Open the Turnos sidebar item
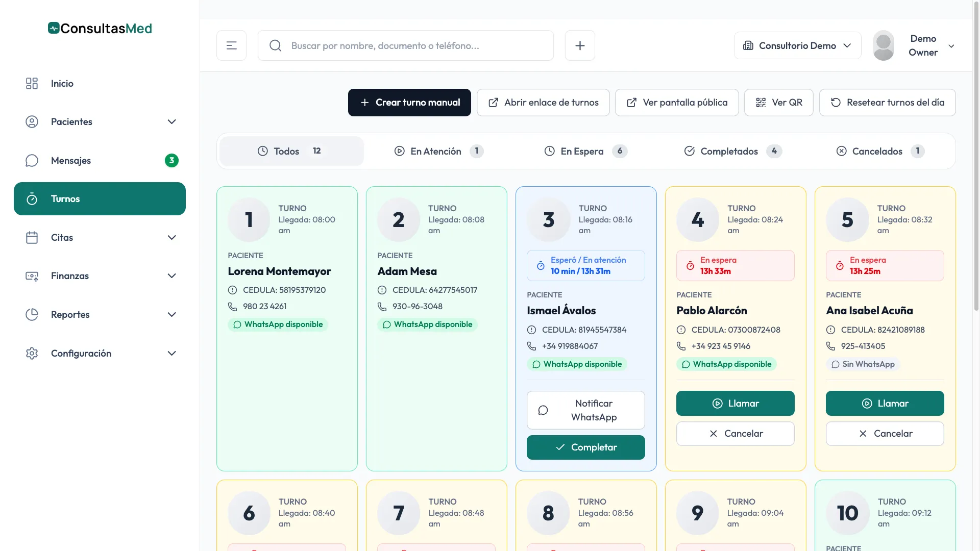The width and height of the screenshot is (980, 551). [100, 198]
